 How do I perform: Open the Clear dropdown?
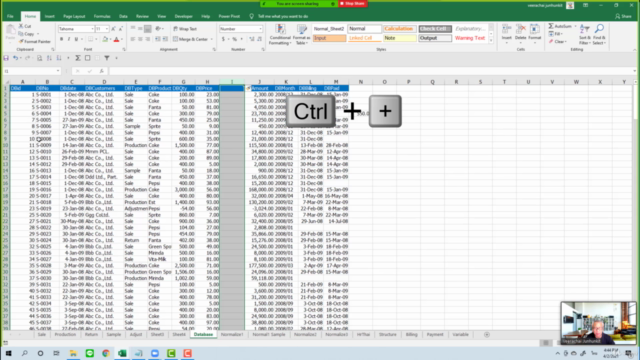click(558, 42)
